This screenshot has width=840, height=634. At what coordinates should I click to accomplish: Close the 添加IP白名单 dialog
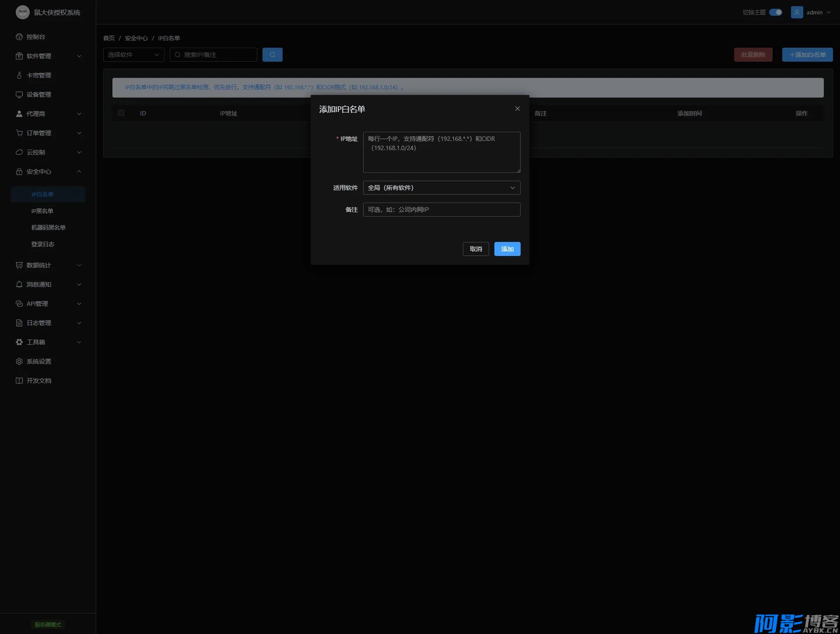pos(517,109)
